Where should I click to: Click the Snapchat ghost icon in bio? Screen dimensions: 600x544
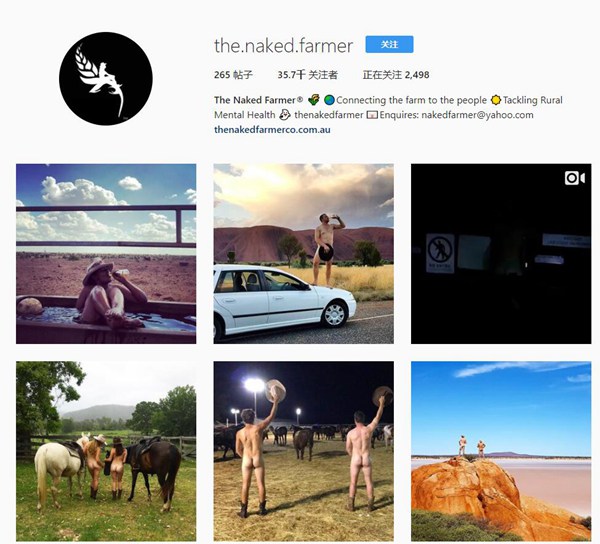tap(285, 115)
